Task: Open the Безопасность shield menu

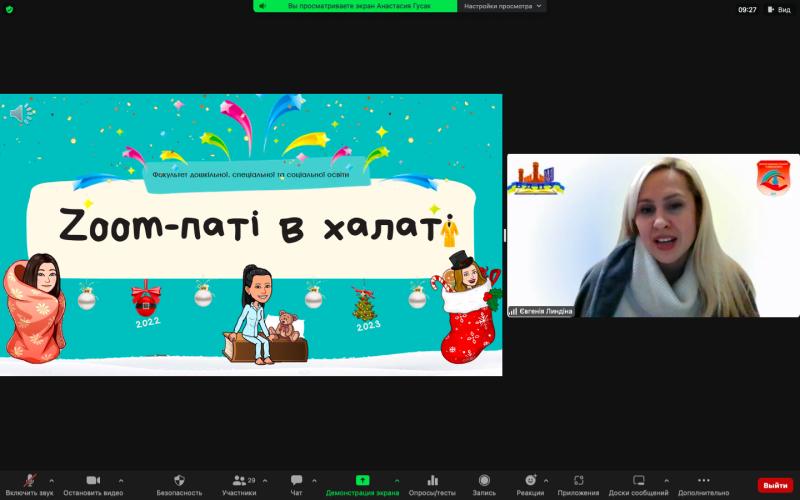Action: click(179, 485)
